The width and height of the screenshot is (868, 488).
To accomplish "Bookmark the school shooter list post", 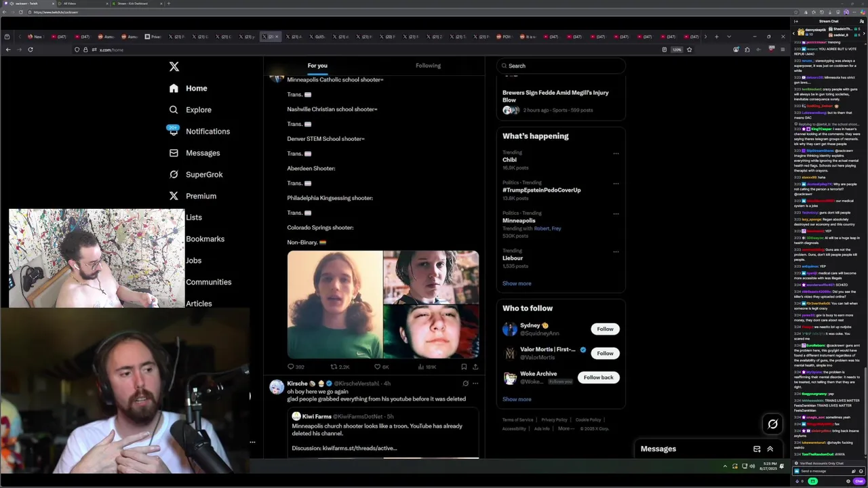I will pyautogui.click(x=464, y=367).
